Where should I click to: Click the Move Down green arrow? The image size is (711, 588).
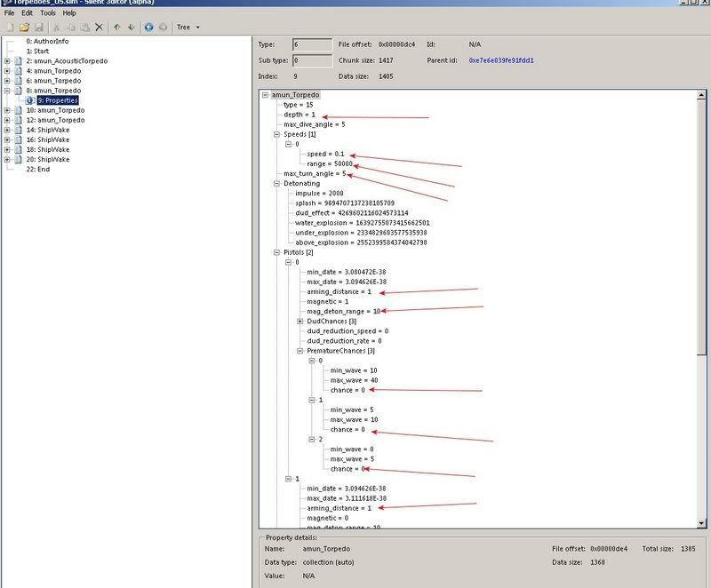(x=131, y=28)
